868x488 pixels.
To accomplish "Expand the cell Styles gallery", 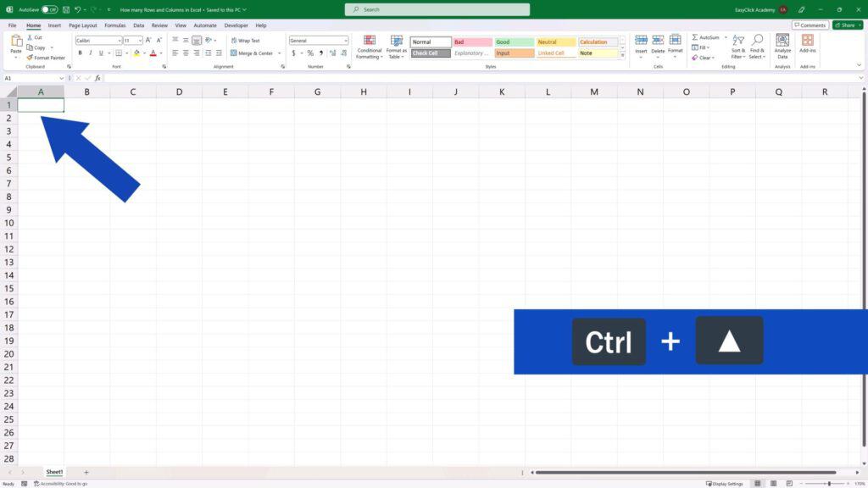I will (x=622, y=55).
